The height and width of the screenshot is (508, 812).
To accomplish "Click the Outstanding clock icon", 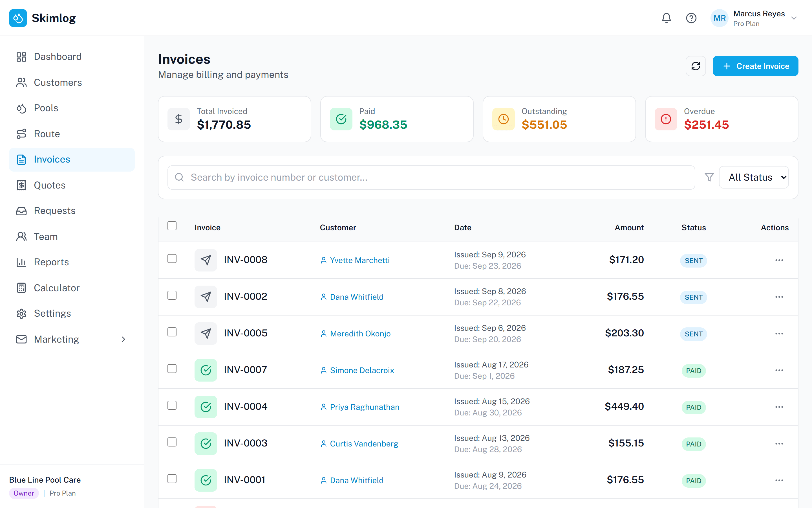I will tap(503, 119).
